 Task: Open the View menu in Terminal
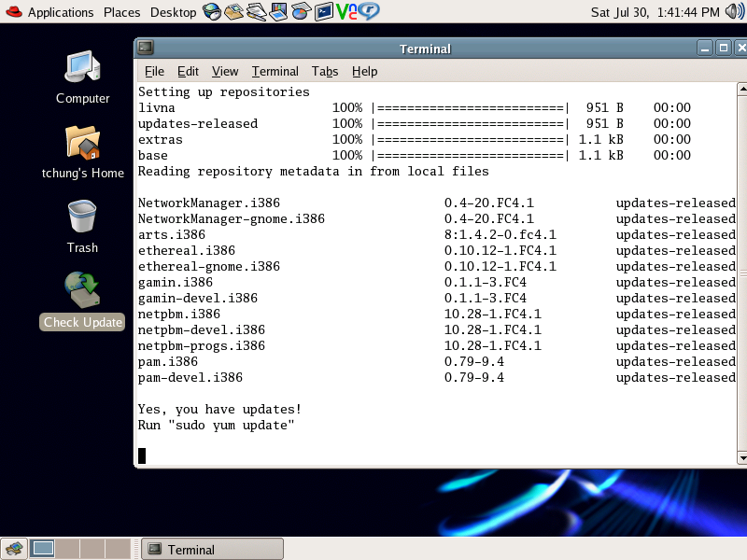225,72
